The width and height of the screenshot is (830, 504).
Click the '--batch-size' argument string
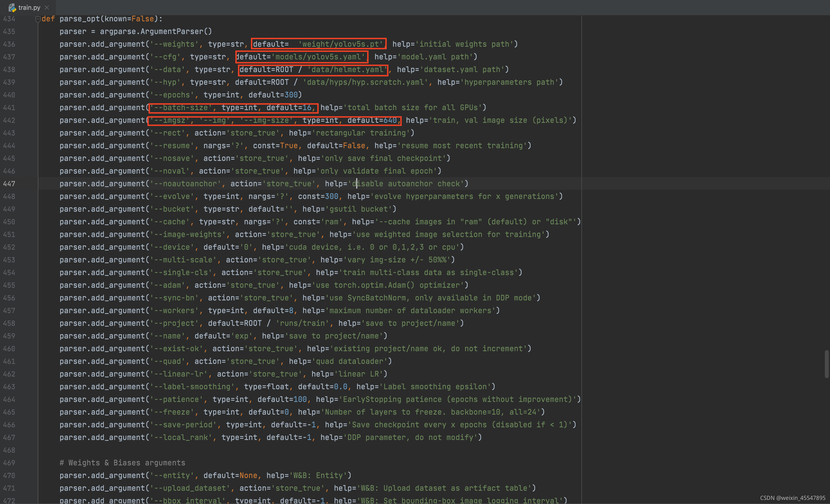181,108
